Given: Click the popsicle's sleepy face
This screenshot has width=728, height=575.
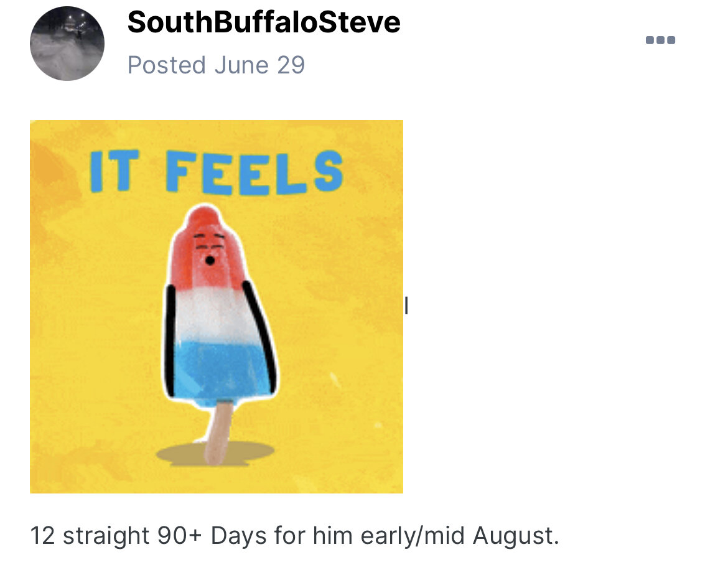Looking at the screenshot, I should [209, 248].
